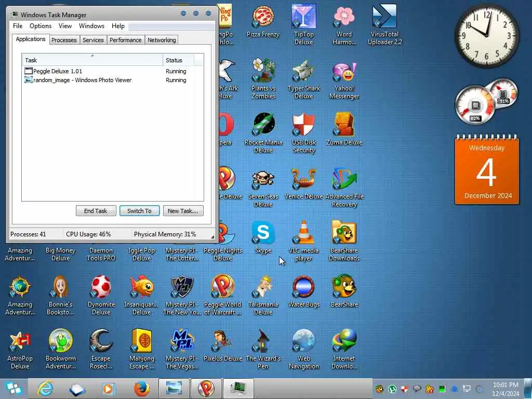The image size is (532, 399).
Task: Click the Typer Shark Deluxe icon
Action: 303,78
